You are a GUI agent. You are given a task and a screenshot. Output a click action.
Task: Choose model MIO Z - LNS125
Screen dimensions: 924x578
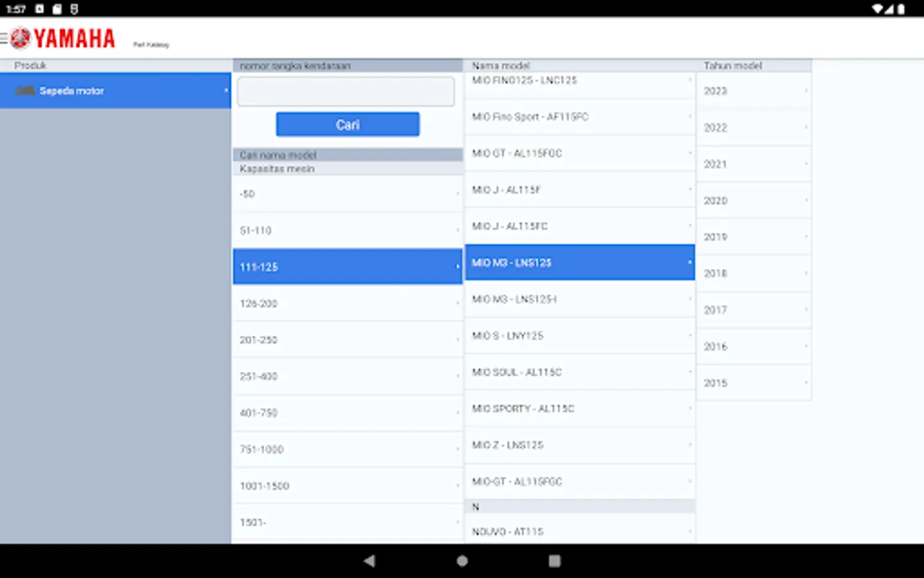579,445
